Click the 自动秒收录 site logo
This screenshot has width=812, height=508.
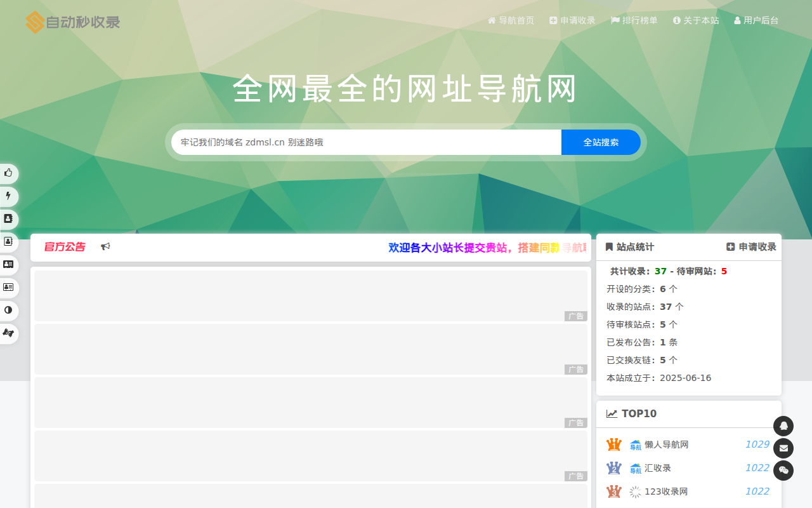pyautogui.click(x=73, y=22)
